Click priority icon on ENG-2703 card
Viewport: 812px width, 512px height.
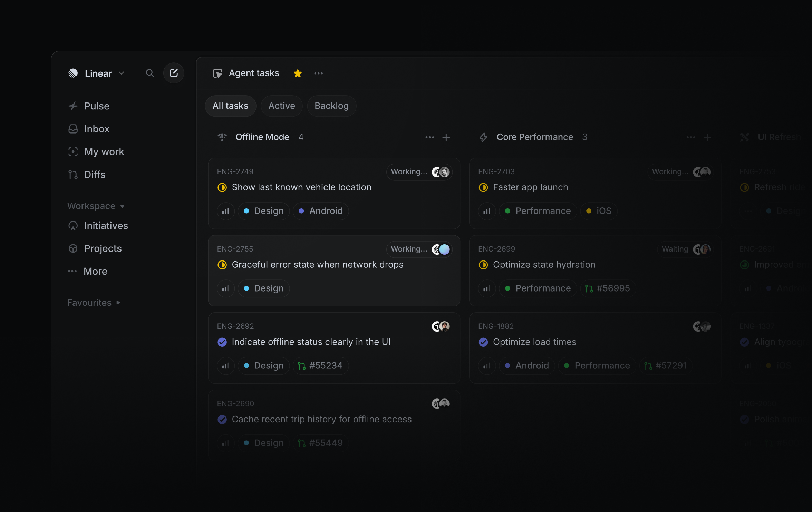(x=487, y=211)
